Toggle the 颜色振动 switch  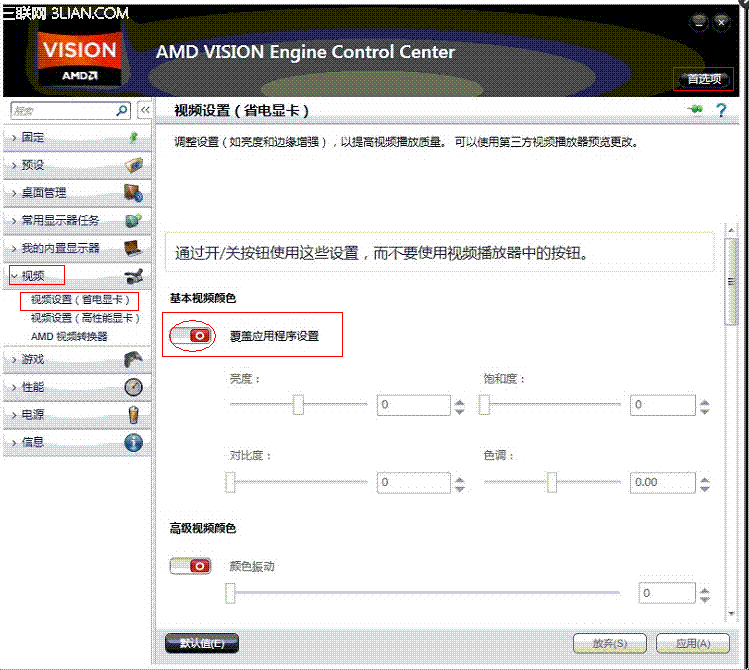pyautogui.click(x=191, y=566)
